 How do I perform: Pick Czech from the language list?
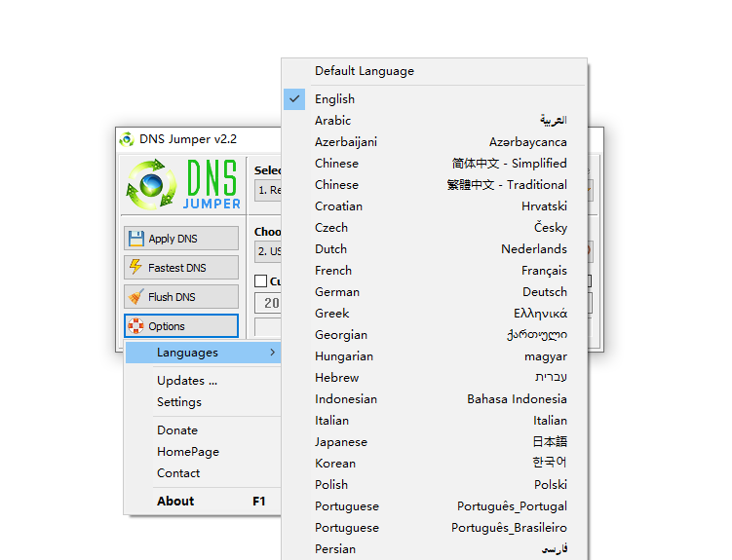click(434, 228)
